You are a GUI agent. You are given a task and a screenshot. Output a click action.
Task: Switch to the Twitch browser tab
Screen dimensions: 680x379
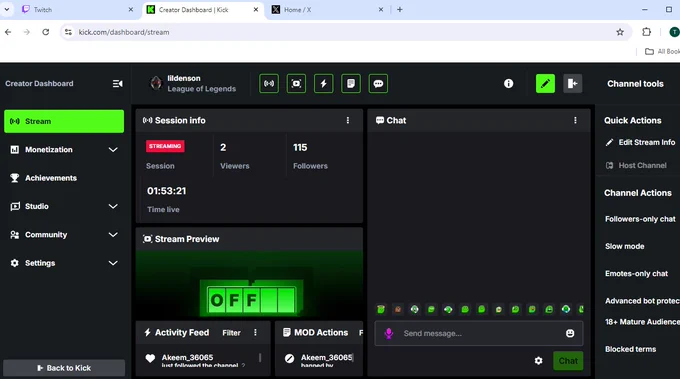click(x=78, y=10)
